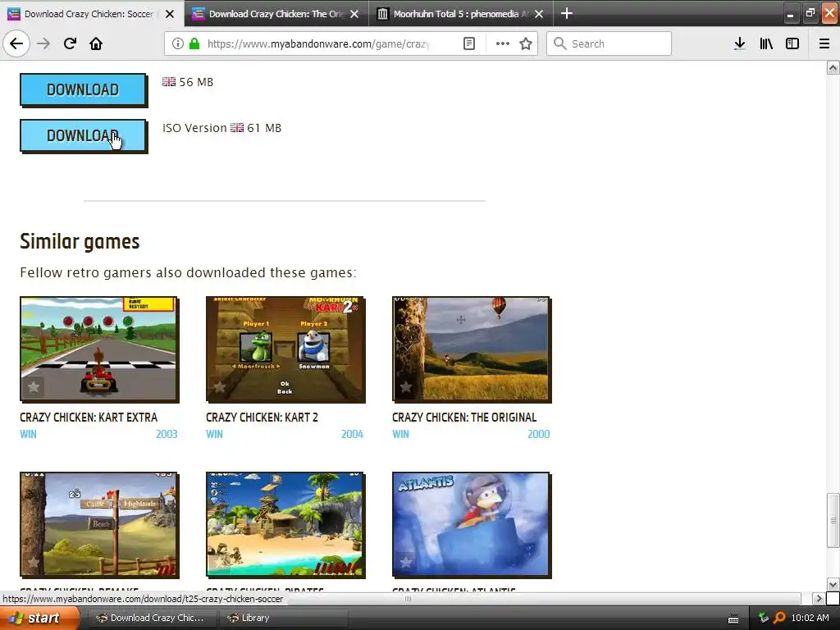Open The Original landscape thumbnail
Viewport: 840px width, 630px height.
(x=472, y=349)
